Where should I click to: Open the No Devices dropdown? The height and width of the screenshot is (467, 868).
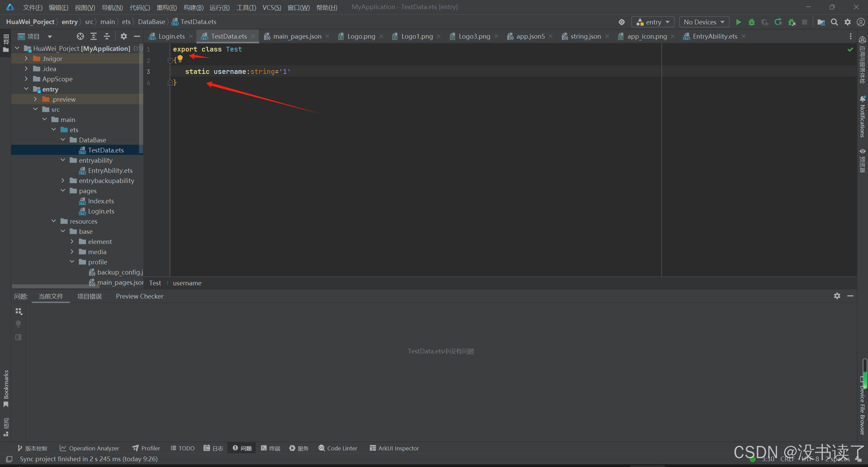[x=704, y=22]
